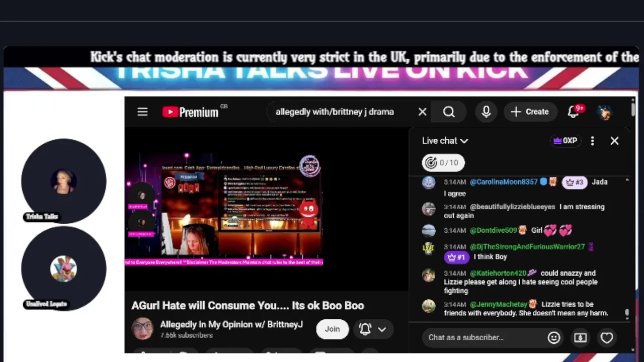Select the Trisha Talks avatar circle
The height and width of the screenshot is (362, 644).
(x=63, y=181)
